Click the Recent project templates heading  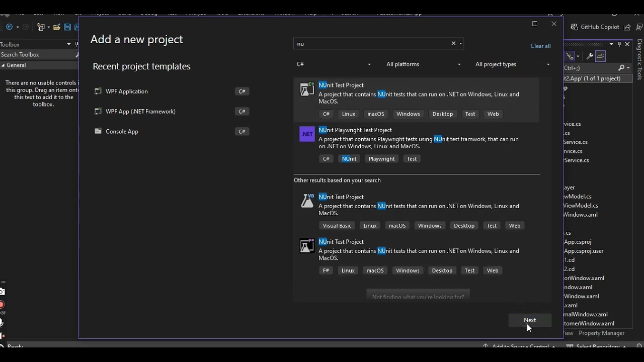click(x=141, y=66)
